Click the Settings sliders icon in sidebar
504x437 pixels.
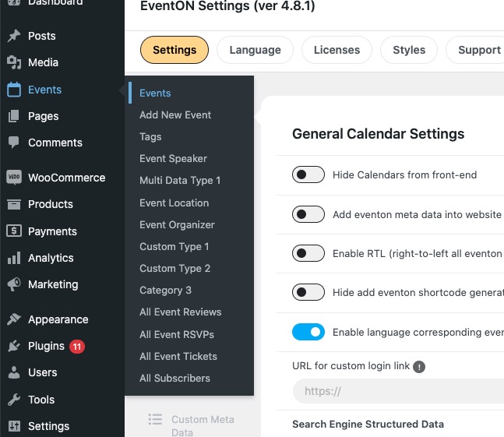coord(14,426)
